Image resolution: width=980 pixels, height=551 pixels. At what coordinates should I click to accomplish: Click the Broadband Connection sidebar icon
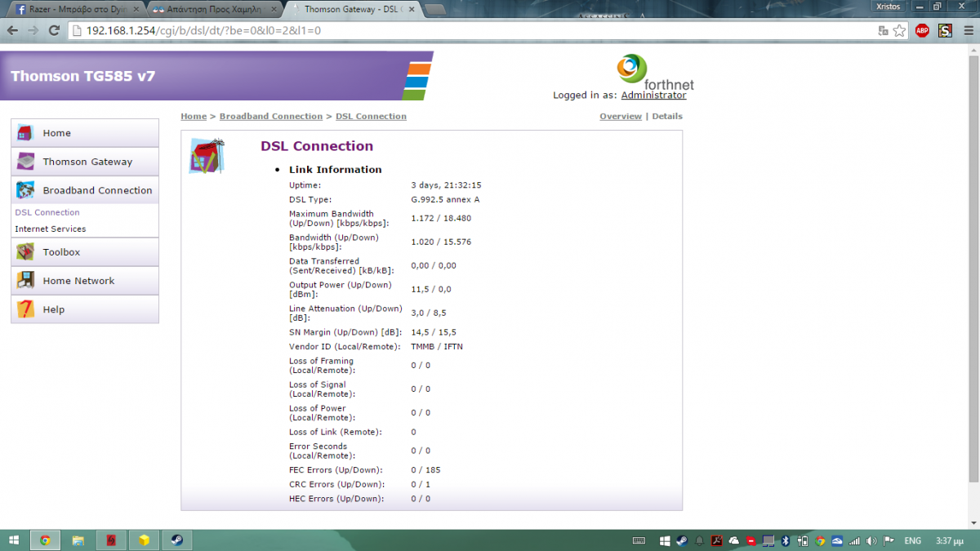(25, 190)
